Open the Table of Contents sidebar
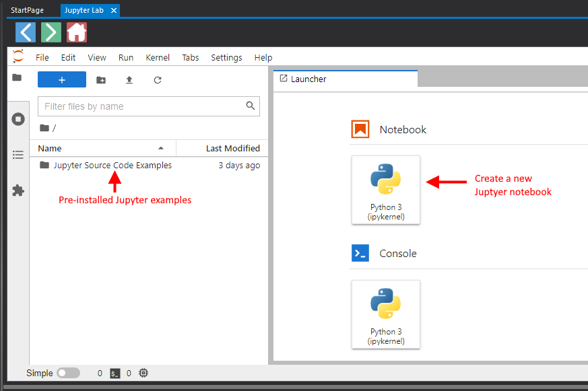588x391 pixels. pos(18,155)
